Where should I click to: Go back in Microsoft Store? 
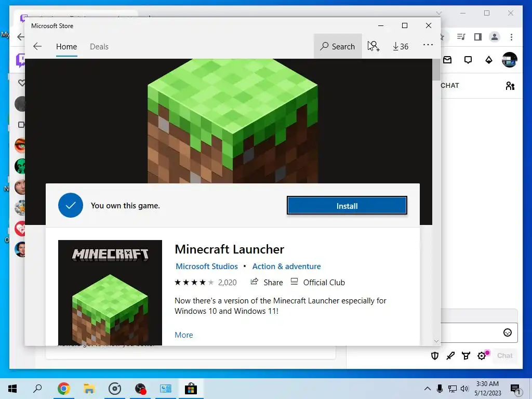click(37, 46)
